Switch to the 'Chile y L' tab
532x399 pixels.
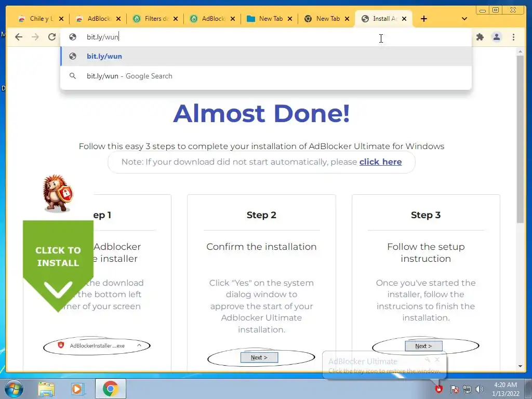(x=41, y=19)
